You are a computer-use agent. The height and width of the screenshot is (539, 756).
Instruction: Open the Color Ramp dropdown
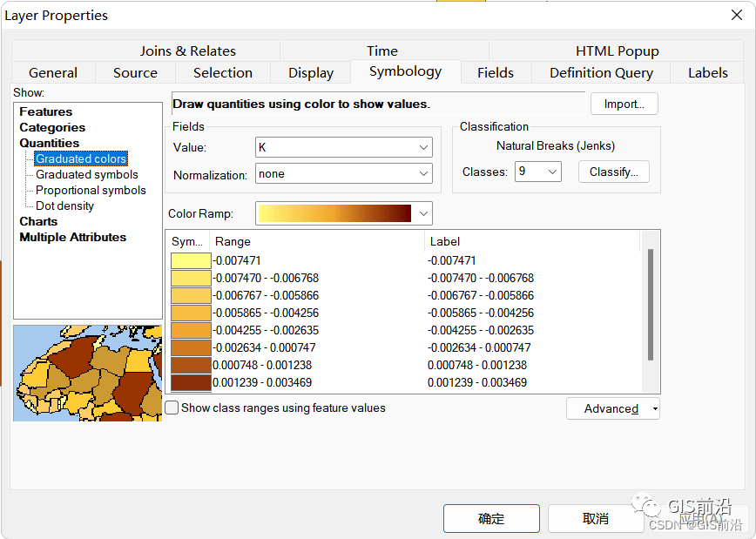tap(423, 212)
